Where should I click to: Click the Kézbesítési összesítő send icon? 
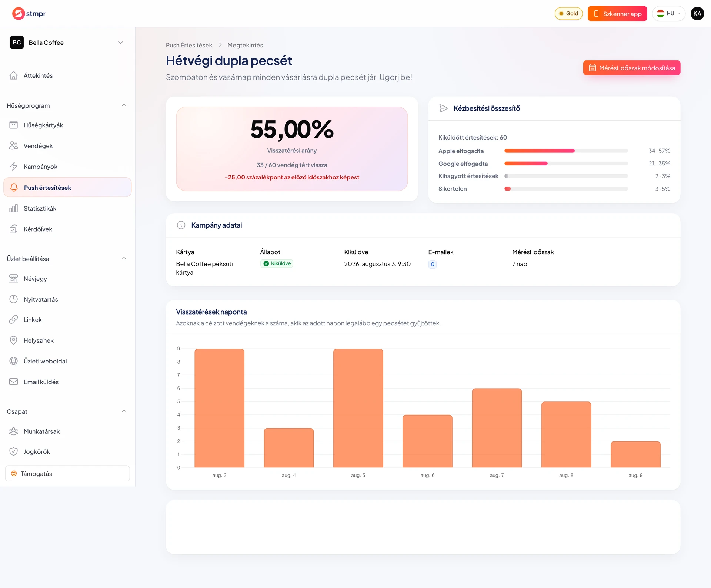pyautogui.click(x=443, y=108)
